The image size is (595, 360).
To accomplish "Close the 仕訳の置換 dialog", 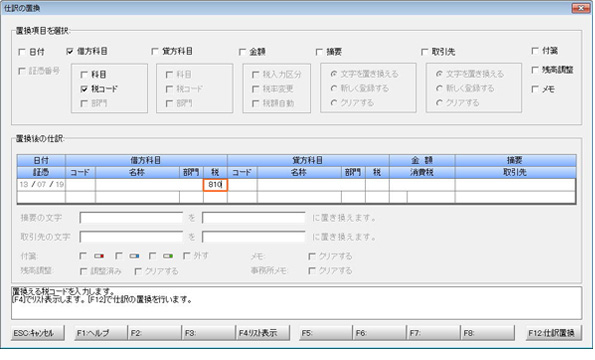I will tap(581, 8).
